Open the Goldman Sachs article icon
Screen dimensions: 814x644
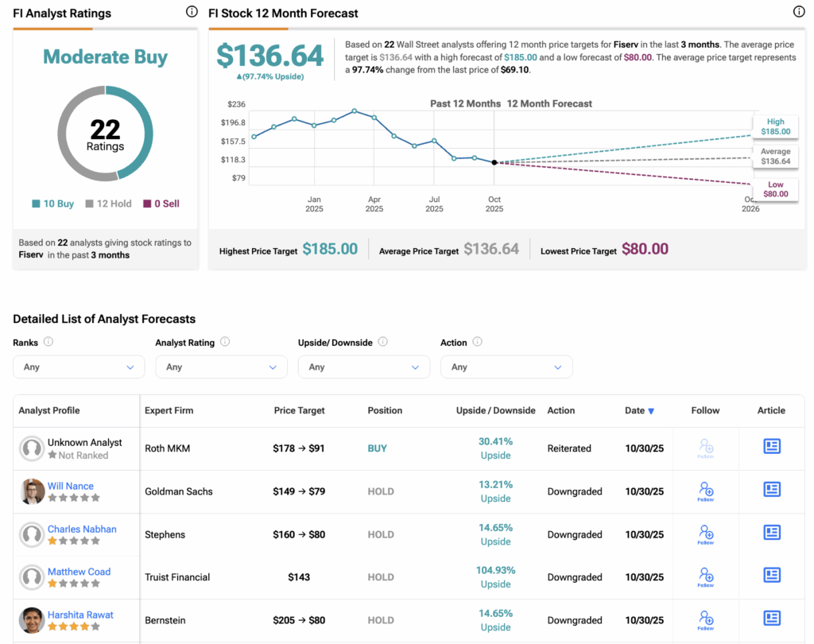(771, 490)
